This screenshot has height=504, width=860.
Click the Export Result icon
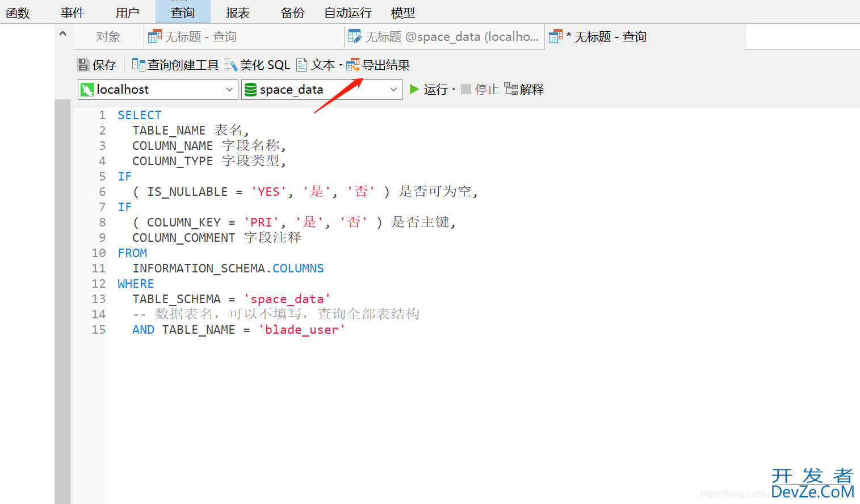353,65
